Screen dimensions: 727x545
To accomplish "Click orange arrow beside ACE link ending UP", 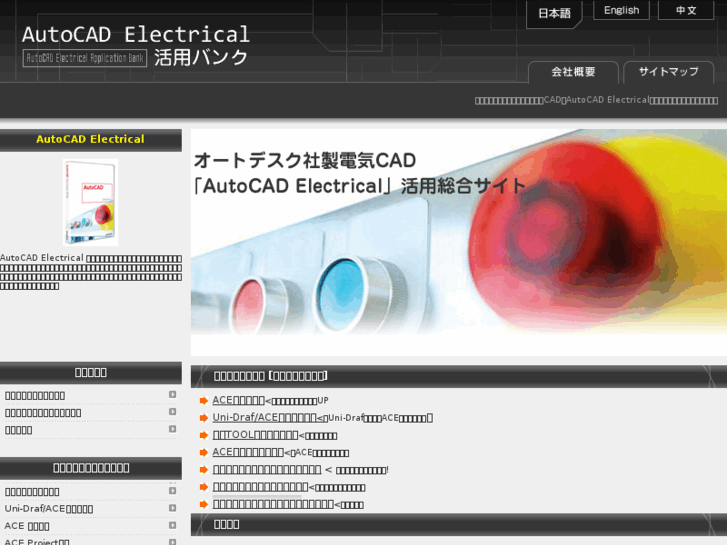I will pos(204,401).
